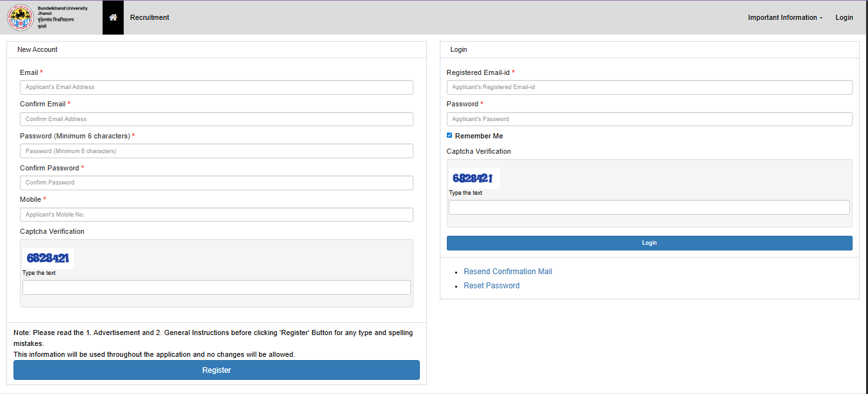This screenshot has height=394, width=868.
Task: Select the new account Password field
Action: click(216, 151)
